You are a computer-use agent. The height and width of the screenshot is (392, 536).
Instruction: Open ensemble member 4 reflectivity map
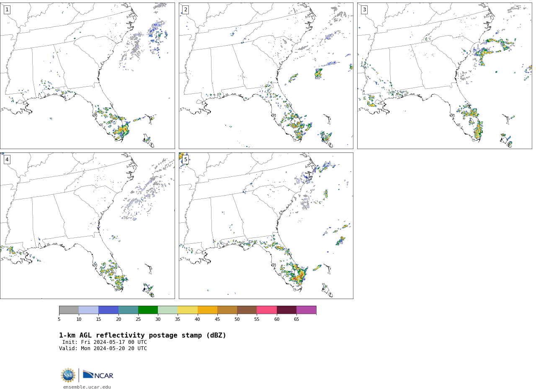pyautogui.click(x=87, y=226)
